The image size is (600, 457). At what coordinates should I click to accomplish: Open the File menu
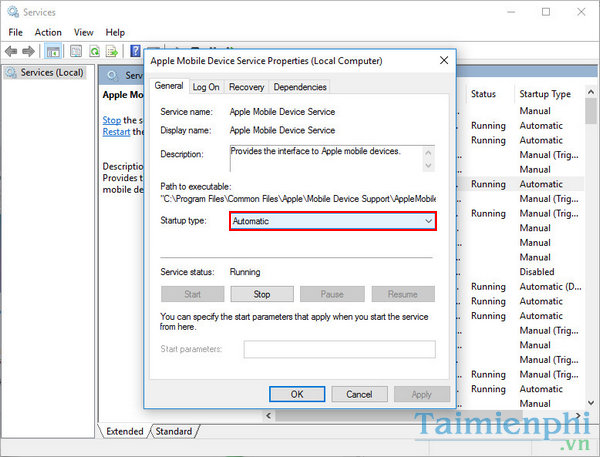point(16,33)
